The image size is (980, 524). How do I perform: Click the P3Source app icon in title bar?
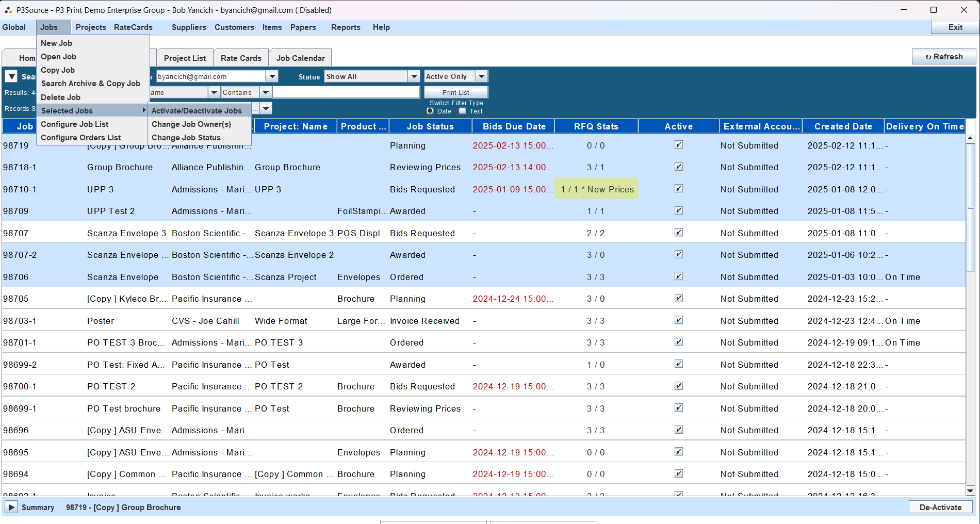[8, 10]
